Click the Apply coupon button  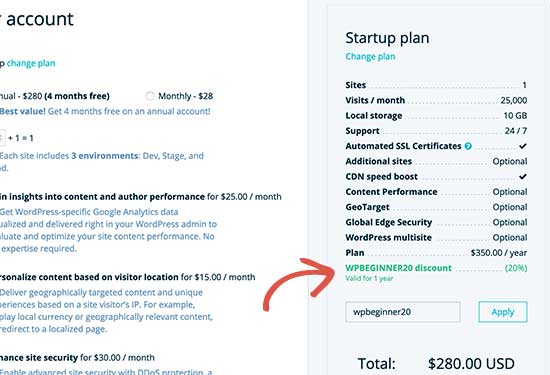click(x=503, y=312)
